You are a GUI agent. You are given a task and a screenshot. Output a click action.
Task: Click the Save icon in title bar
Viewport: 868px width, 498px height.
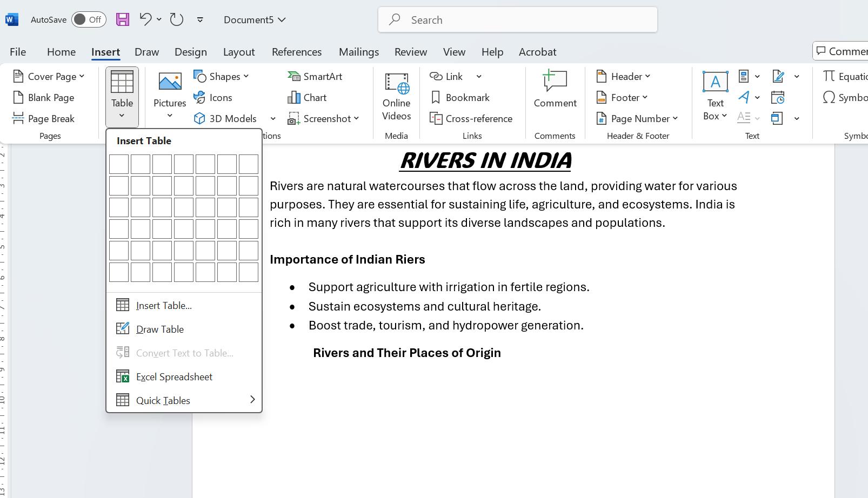tap(123, 20)
